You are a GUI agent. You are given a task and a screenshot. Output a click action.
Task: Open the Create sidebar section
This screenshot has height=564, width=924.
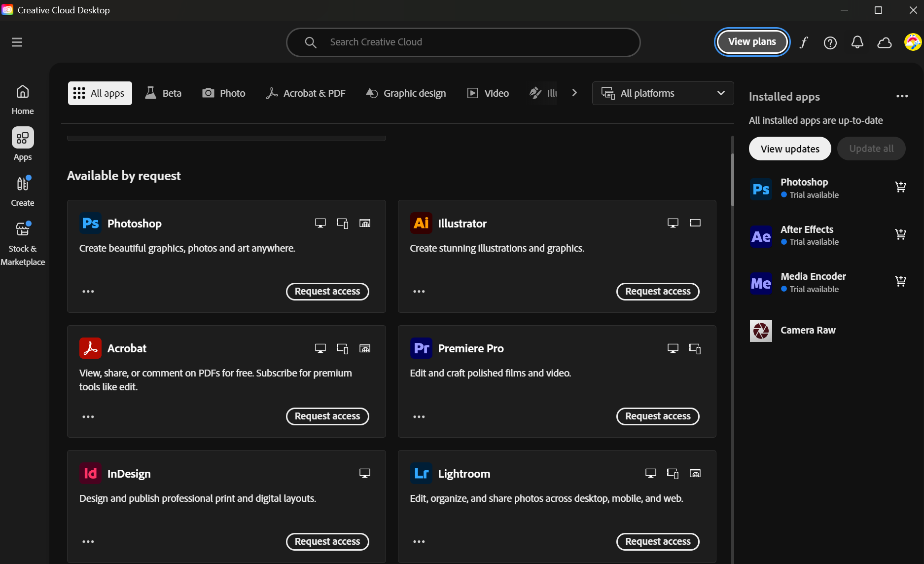(23, 191)
